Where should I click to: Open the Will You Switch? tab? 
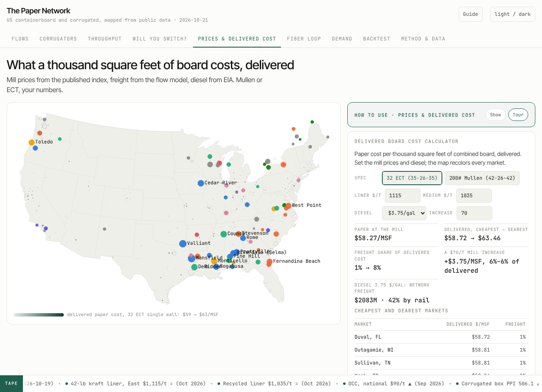[x=160, y=39]
